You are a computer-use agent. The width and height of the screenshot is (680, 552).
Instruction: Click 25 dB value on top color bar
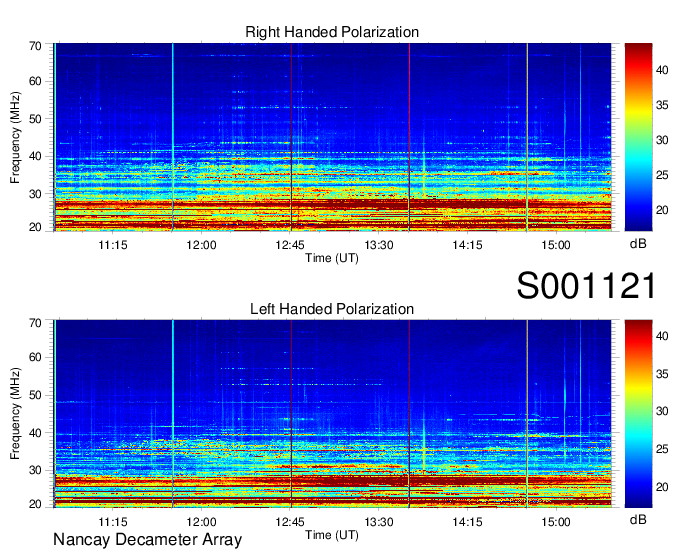pyautogui.click(x=662, y=175)
